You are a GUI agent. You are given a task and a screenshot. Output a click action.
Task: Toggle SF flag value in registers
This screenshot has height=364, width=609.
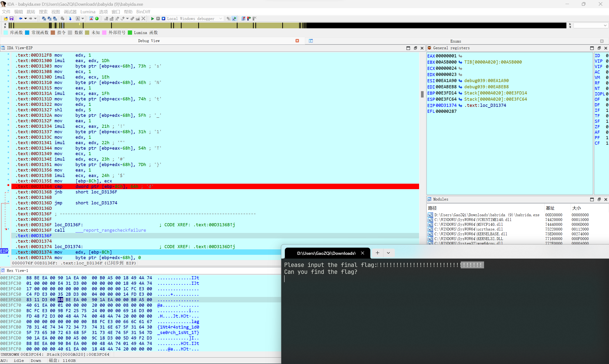(x=607, y=121)
